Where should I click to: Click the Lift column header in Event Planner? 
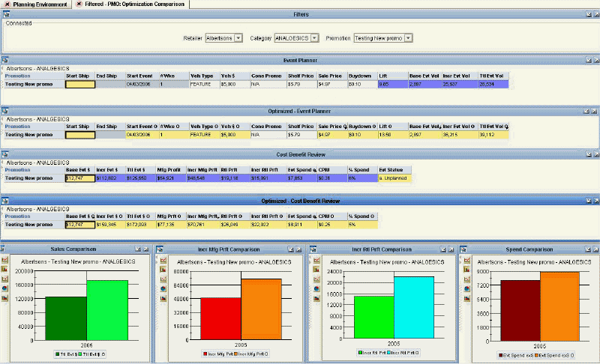(x=392, y=76)
